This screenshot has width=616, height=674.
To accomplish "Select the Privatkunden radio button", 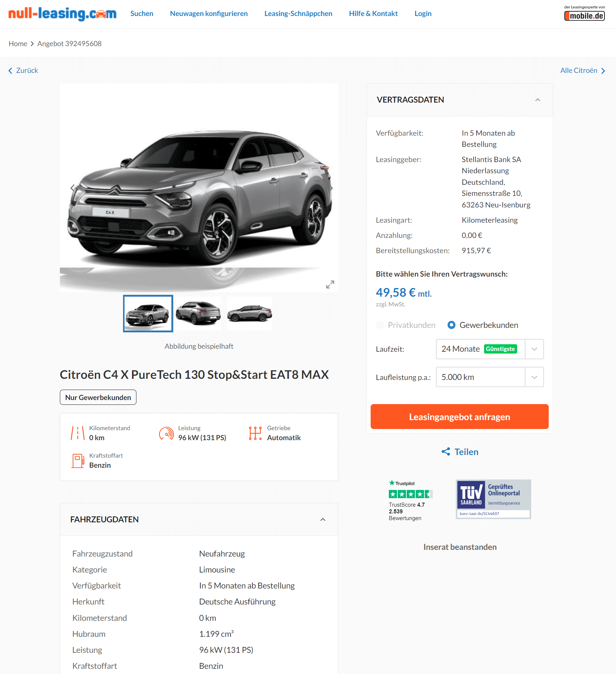I will click(x=380, y=325).
